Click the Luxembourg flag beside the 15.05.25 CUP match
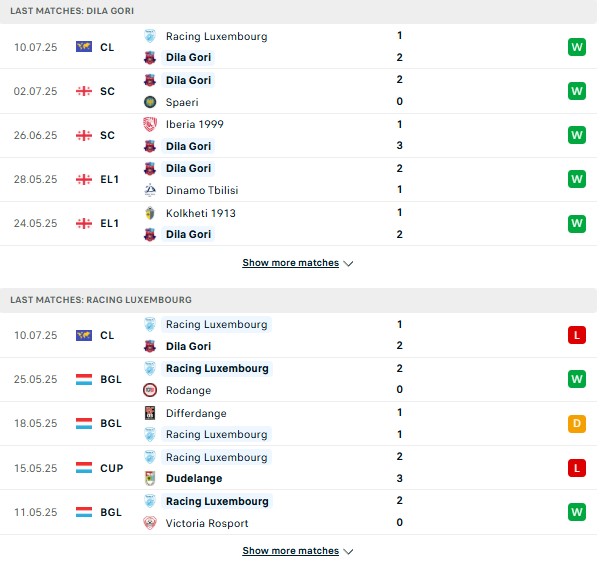This screenshot has height=566, width=600. (x=84, y=468)
